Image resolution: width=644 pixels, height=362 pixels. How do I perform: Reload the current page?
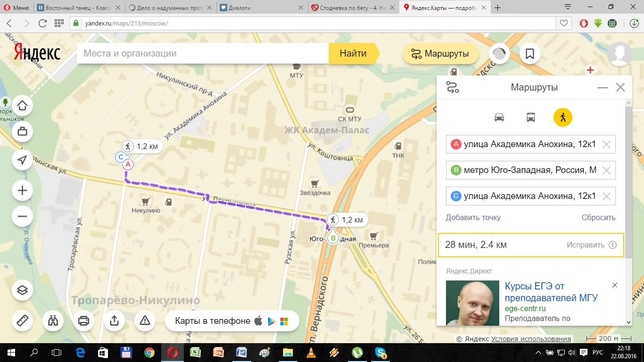coord(42,23)
